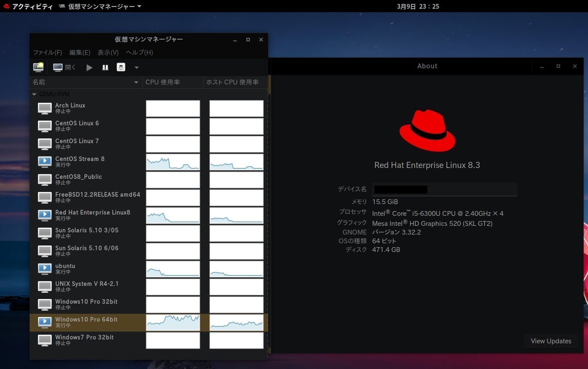This screenshot has width=588, height=369.
Task: Click Red Hat Enterprise Linux 8.3 heading
Action: [x=427, y=165]
